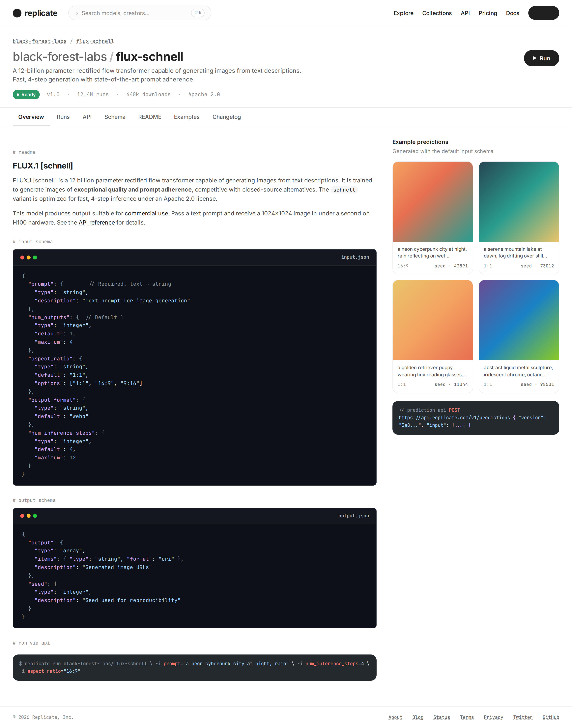Open the serene mountain lake example thumbnail
The height and width of the screenshot is (728, 572).
519,202
